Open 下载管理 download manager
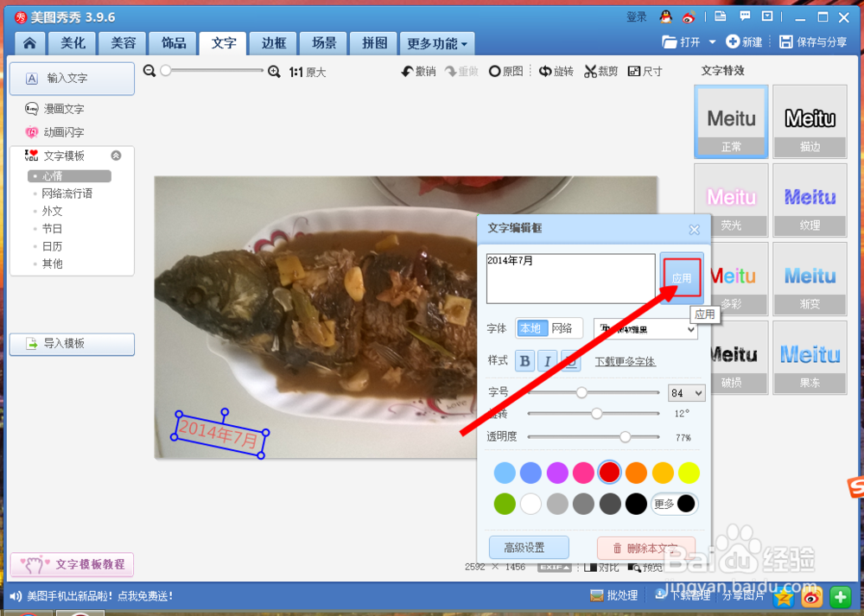 point(683,595)
